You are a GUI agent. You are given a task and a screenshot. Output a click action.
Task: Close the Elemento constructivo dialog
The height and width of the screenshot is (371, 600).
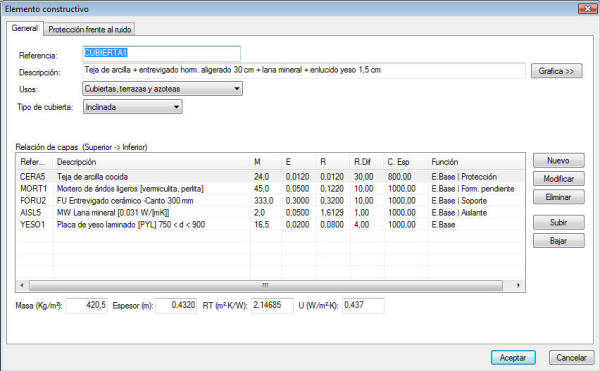(588, 8)
